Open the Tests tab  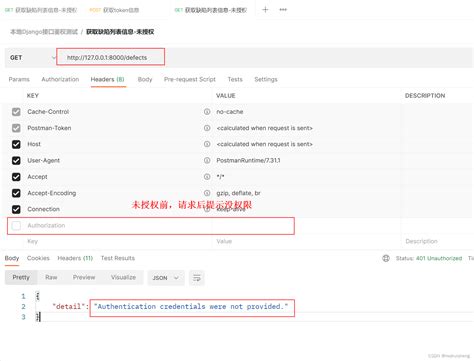click(235, 79)
